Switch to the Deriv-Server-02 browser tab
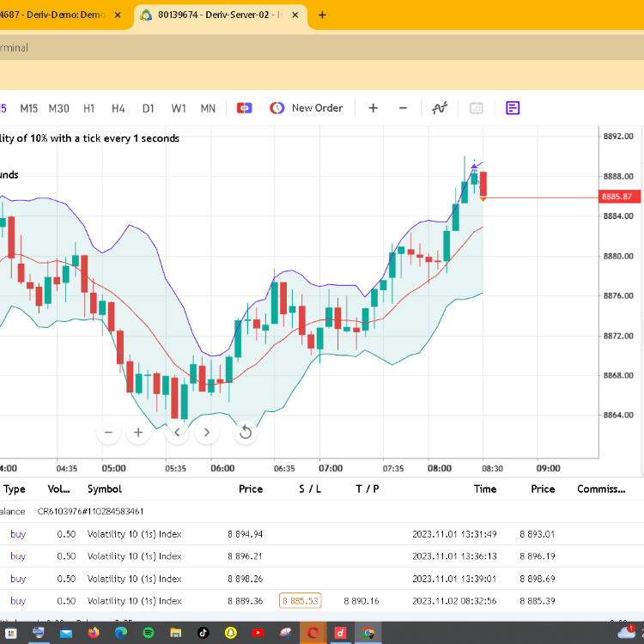Screen dimensions: 644x644 (221, 15)
